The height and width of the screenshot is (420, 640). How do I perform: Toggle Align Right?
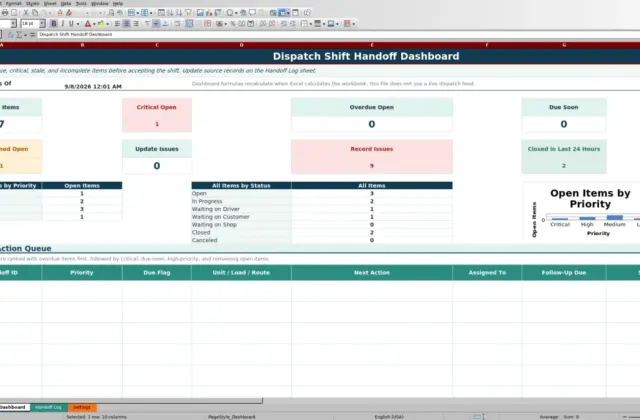(136, 24)
